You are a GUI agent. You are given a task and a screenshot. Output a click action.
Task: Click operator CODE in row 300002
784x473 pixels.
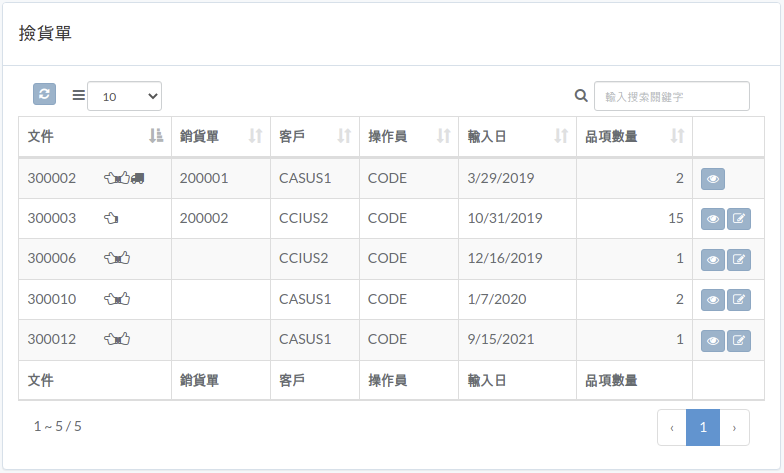pos(388,178)
